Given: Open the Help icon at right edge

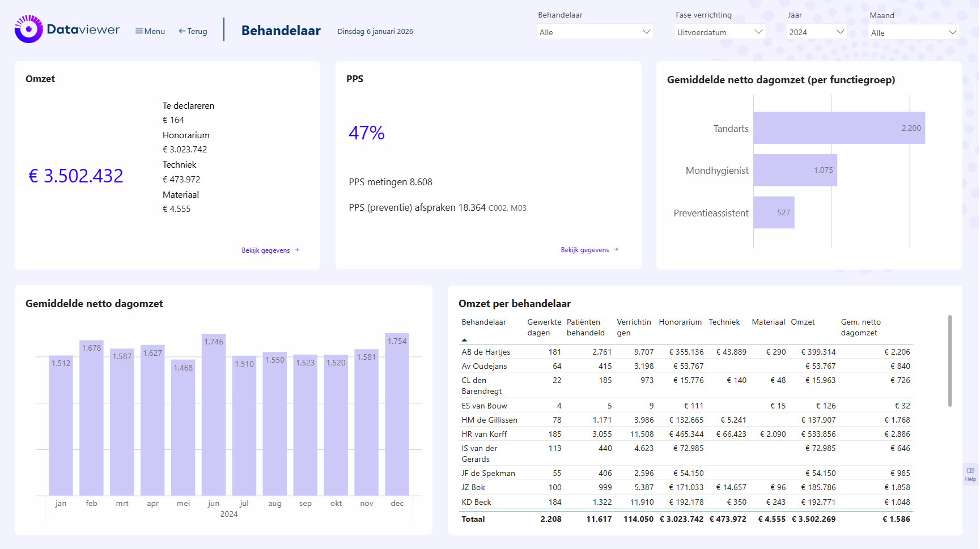Looking at the screenshot, I should (x=970, y=474).
